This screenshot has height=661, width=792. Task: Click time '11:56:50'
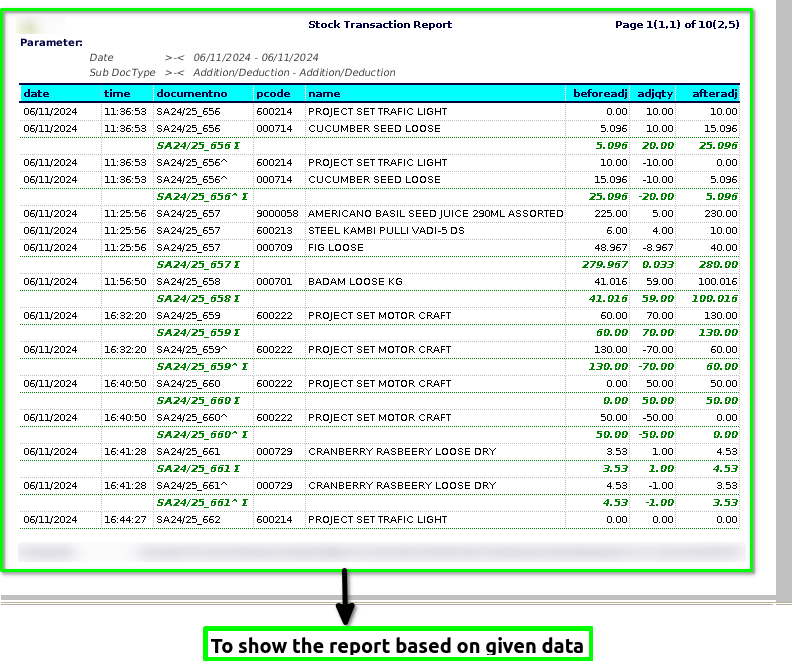(125, 281)
